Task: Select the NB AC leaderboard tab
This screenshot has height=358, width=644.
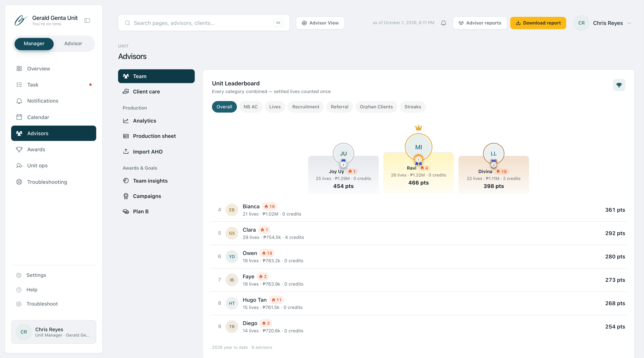Action: pos(251,107)
